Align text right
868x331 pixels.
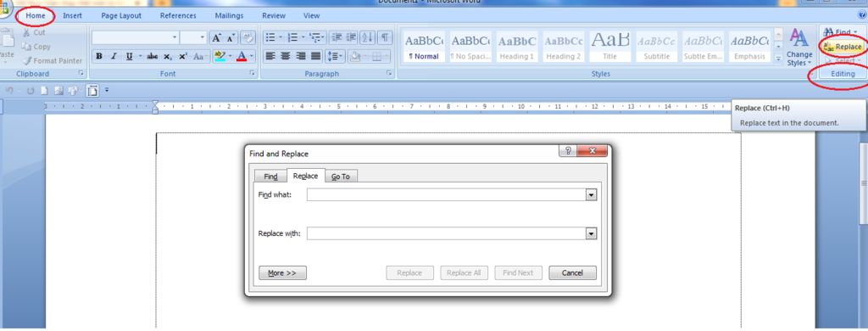tap(301, 56)
